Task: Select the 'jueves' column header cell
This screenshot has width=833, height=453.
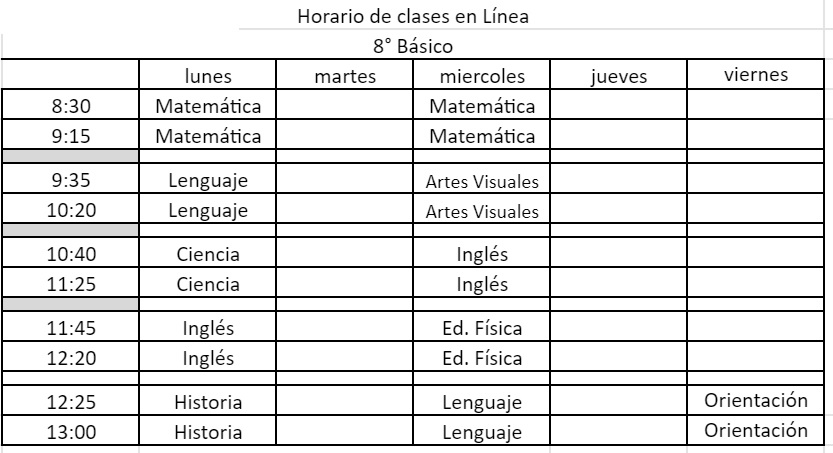Action: pos(619,76)
